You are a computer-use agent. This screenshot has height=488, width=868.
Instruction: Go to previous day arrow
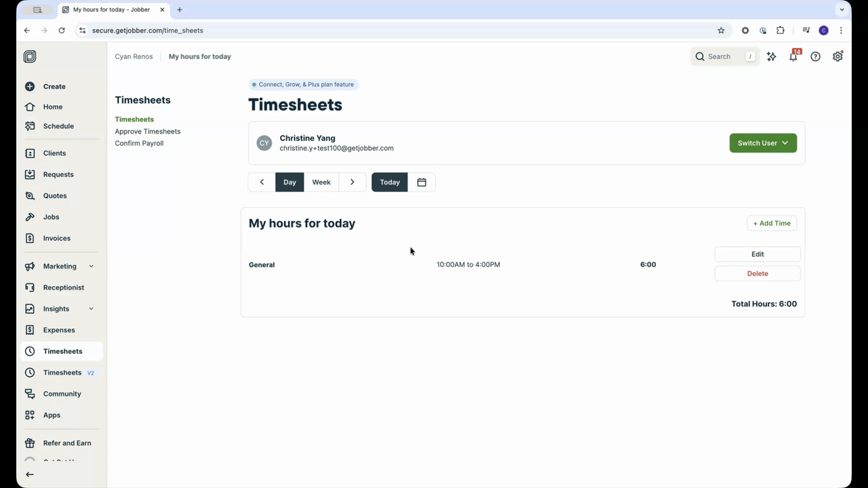coord(262,182)
